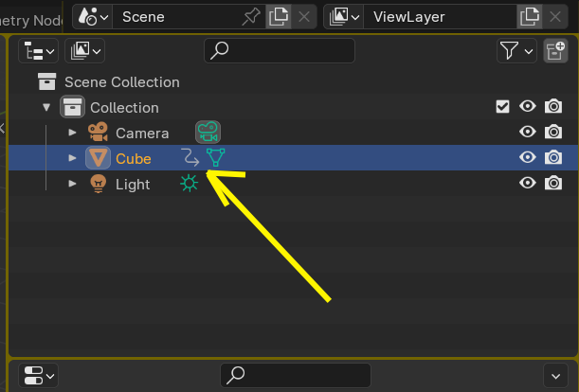The height and width of the screenshot is (392, 579).
Task: Click the Cube modifiers icon
Action: click(190, 158)
